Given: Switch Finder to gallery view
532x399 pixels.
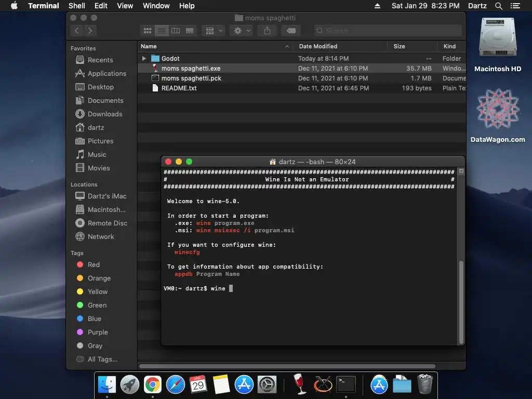Looking at the screenshot, I should point(190,31).
